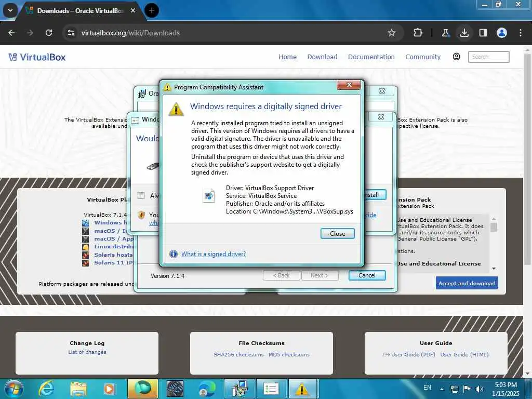Image resolution: width=532 pixels, height=399 pixels.
Task: Click the driver file icon in dialog
Action: [208, 195]
